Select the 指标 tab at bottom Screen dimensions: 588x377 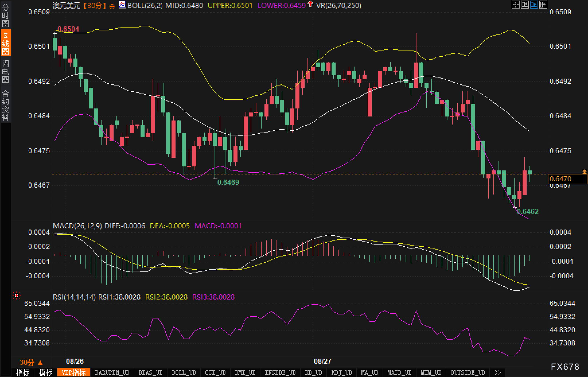[x=23, y=372]
